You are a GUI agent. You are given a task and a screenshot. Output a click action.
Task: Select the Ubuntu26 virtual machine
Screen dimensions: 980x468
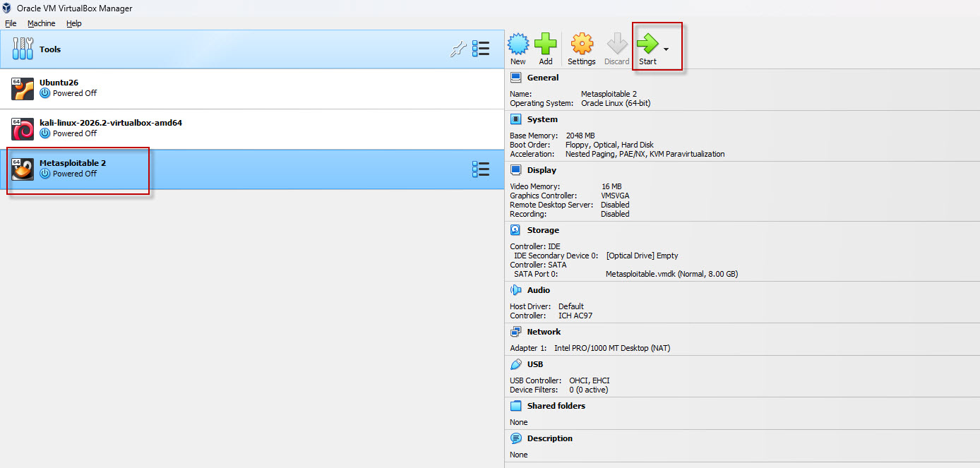[x=252, y=89]
